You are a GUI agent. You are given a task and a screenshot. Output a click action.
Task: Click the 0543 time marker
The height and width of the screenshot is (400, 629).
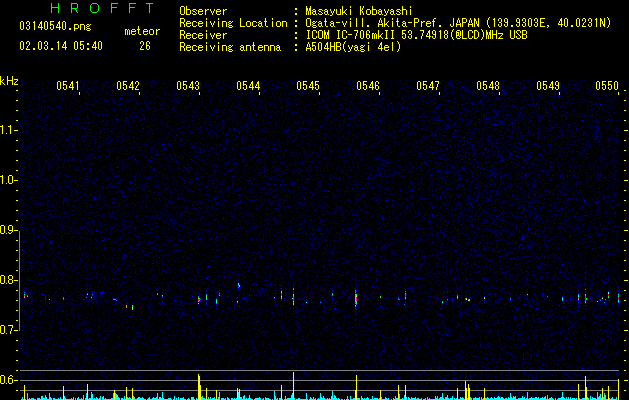pyautogui.click(x=188, y=85)
